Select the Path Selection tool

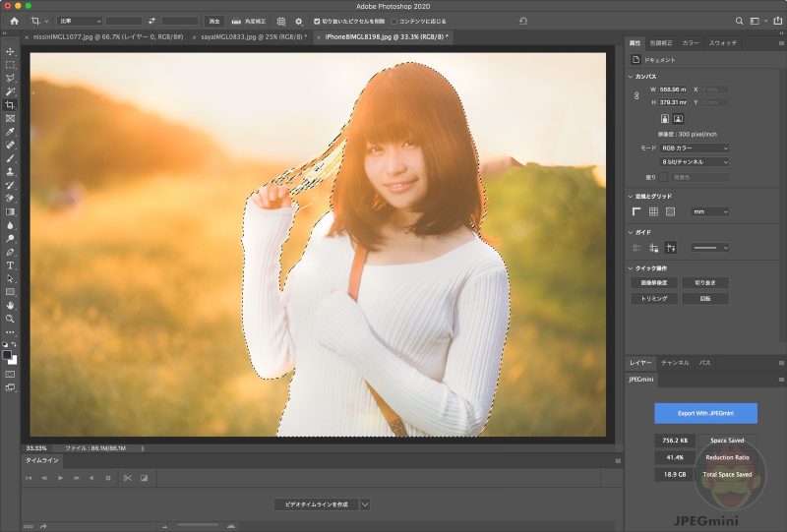(10, 278)
